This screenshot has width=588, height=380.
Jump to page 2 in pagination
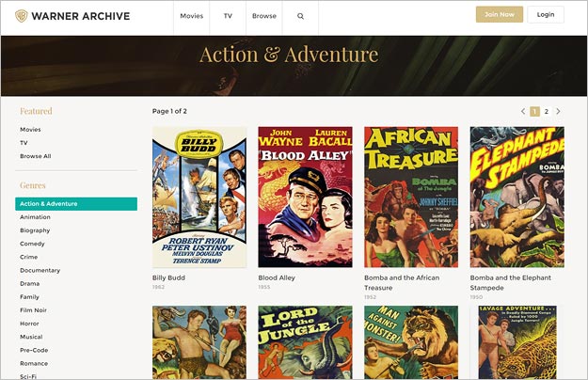pyautogui.click(x=547, y=111)
